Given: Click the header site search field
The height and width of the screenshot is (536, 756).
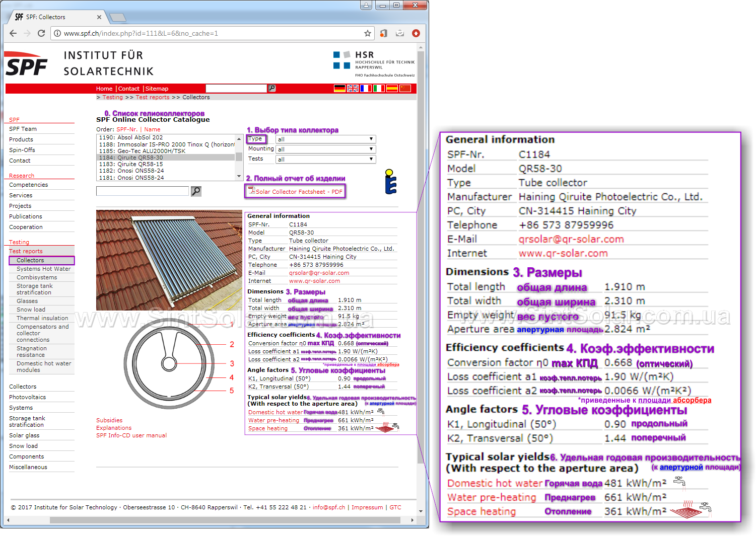Looking at the screenshot, I should point(236,88).
